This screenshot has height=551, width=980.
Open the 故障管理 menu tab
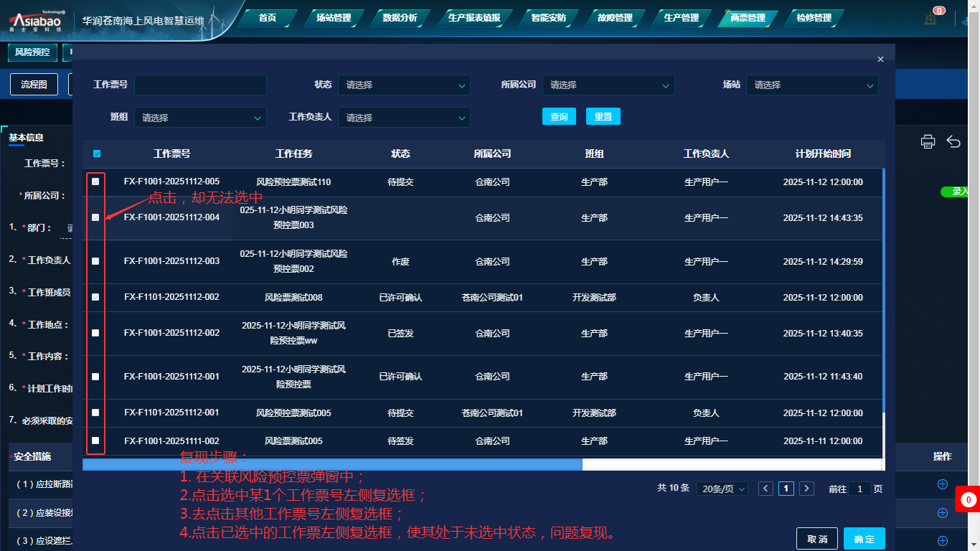[x=615, y=18]
